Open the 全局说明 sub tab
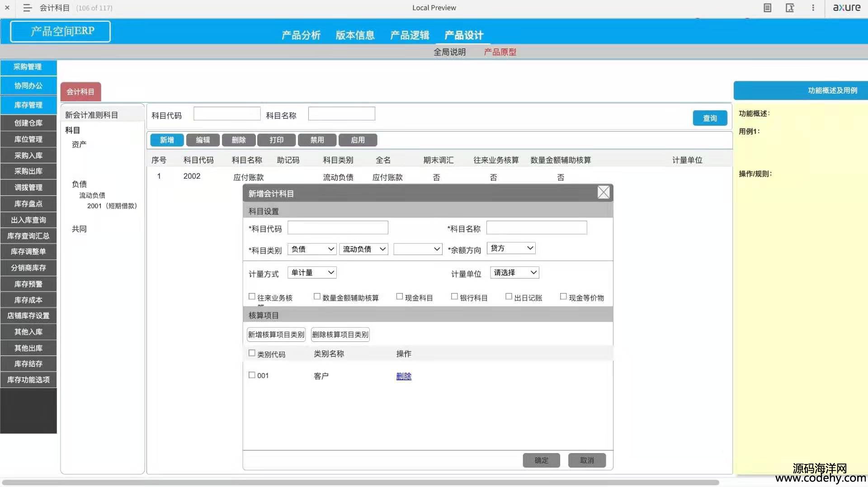This screenshot has height=487, width=868. [x=449, y=52]
